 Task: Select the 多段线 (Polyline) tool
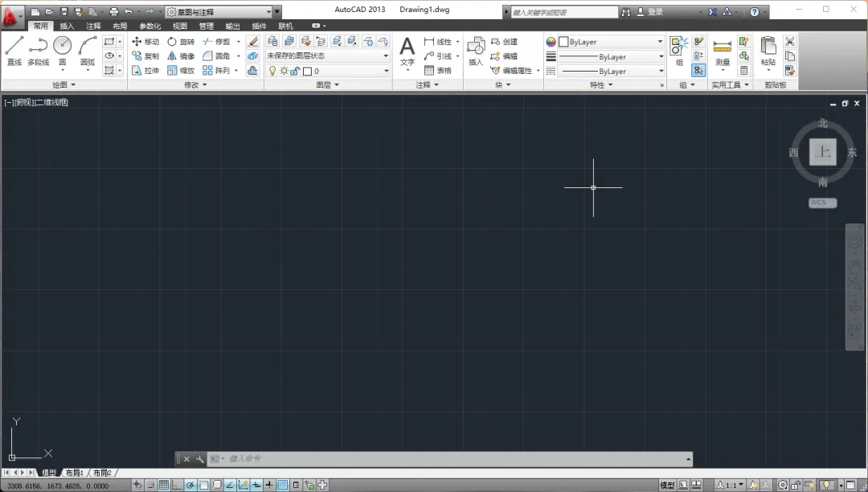tap(39, 51)
